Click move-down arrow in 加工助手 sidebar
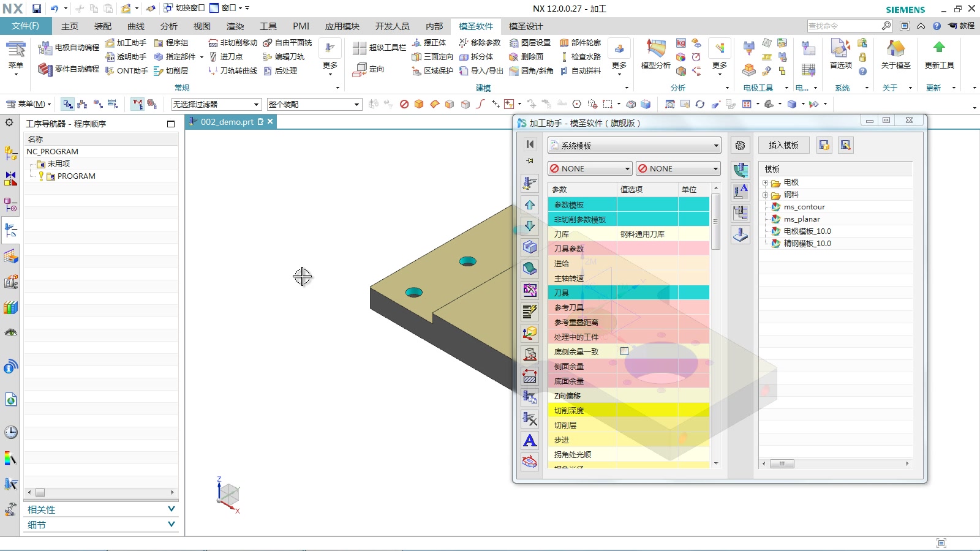 click(530, 226)
